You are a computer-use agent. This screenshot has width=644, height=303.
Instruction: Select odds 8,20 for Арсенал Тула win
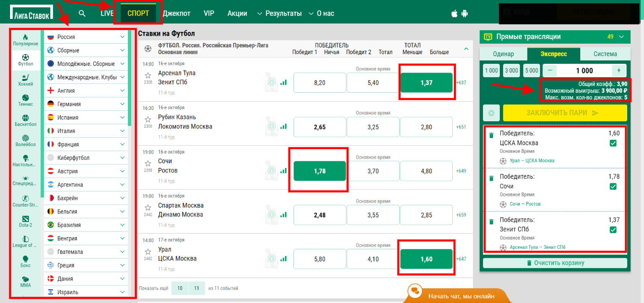pyautogui.click(x=319, y=83)
